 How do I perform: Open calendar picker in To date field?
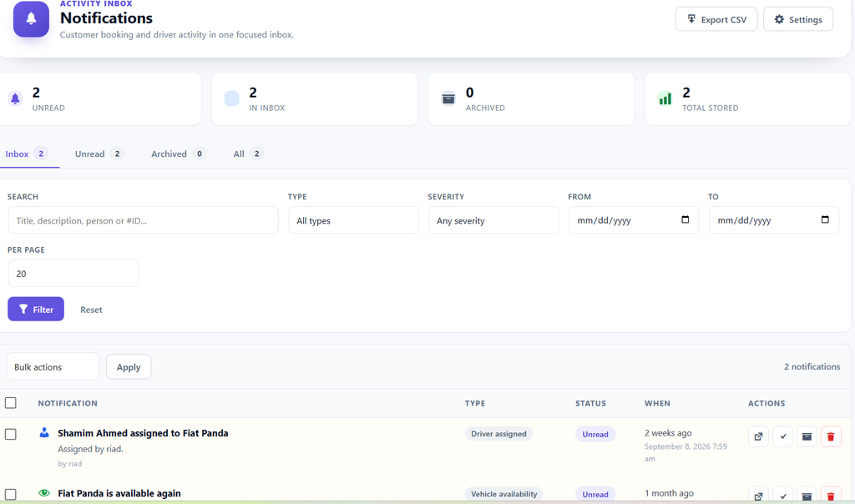[x=825, y=219]
